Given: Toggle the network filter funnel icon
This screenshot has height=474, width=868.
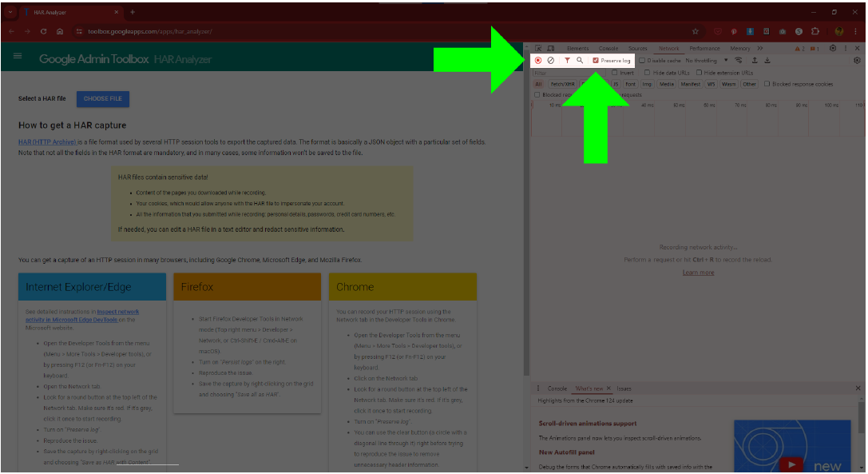Looking at the screenshot, I should (x=567, y=61).
